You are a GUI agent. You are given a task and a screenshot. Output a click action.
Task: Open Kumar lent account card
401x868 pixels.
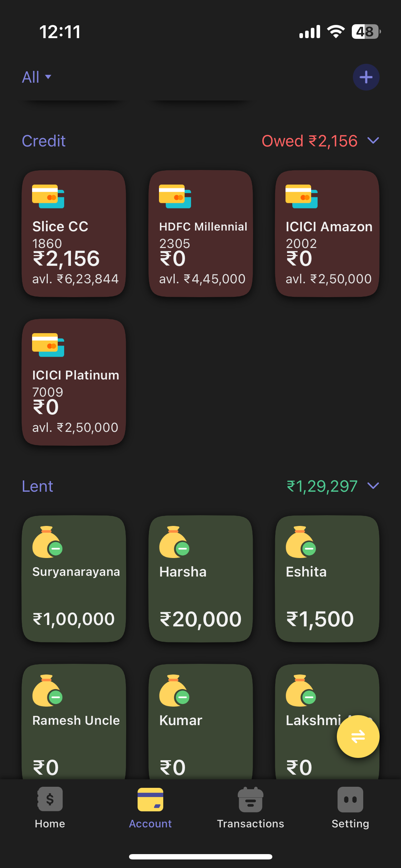(x=200, y=723)
